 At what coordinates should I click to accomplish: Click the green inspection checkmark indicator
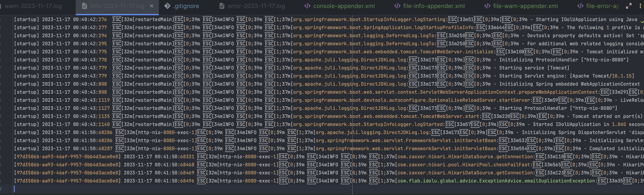642,22
